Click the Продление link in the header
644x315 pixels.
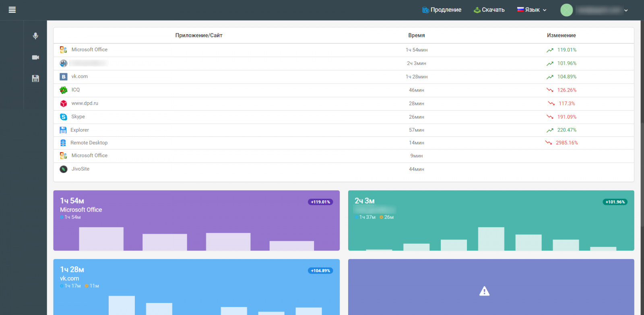tap(442, 10)
